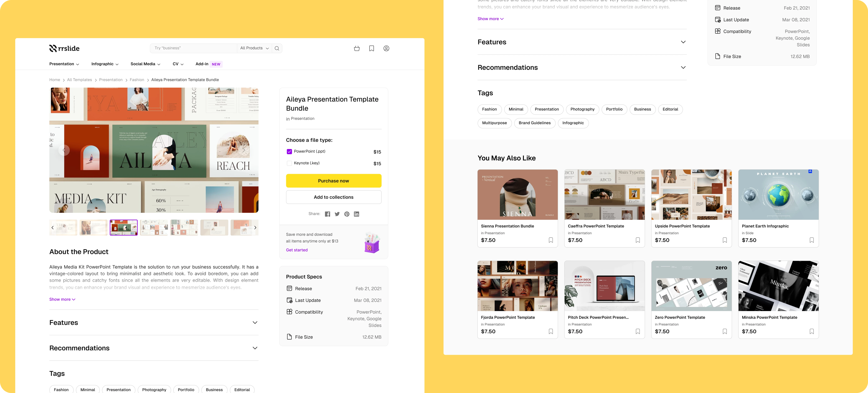Bookmark the Minska PowerPoint Template card
Image resolution: width=868 pixels, height=393 pixels.
coord(811,331)
